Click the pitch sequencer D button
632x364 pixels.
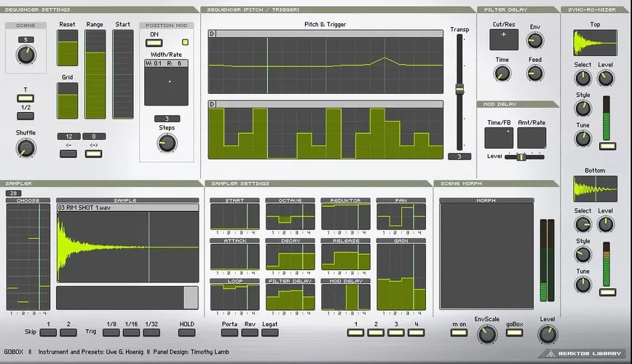point(212,34)
